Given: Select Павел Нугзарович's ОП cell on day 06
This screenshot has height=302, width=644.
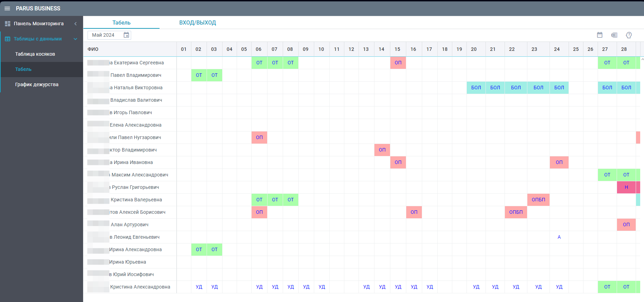Looking at the screenshot, I should [x=259, y=137].
